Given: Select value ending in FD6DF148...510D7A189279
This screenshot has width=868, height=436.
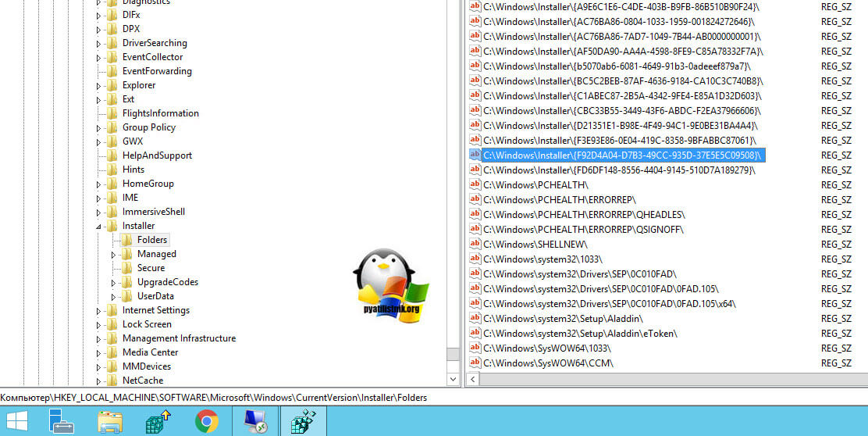Looking at the screenshot, I should click(619, 170).
